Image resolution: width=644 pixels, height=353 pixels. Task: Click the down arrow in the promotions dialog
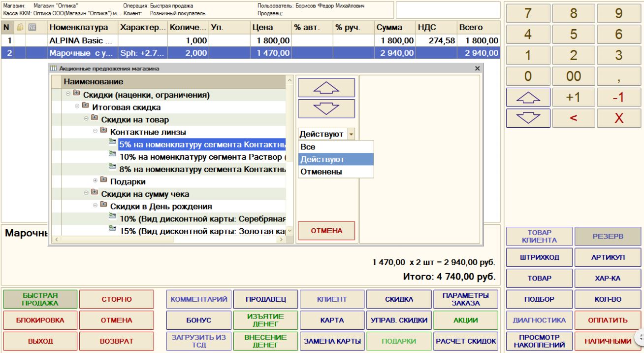click(x=326, y=108)
